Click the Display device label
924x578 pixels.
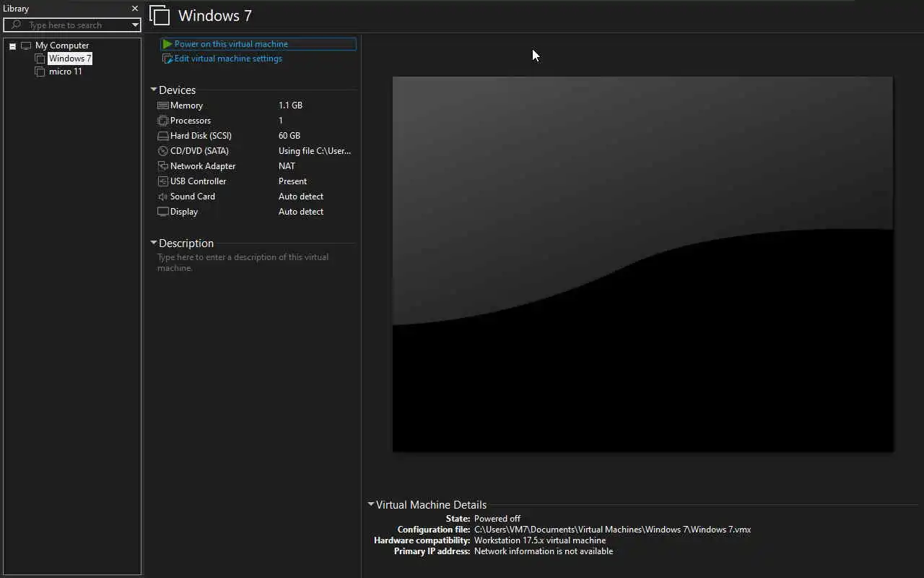[x=184, y=212]
